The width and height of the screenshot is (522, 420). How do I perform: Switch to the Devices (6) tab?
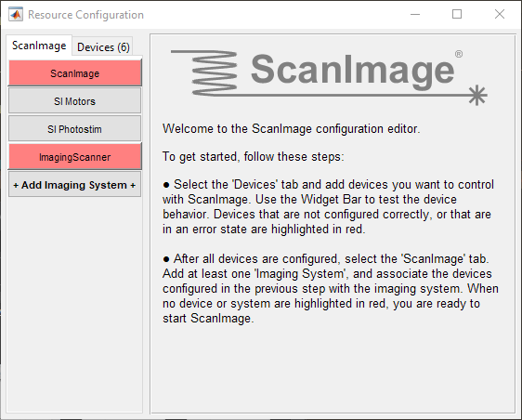click(103, 47)
